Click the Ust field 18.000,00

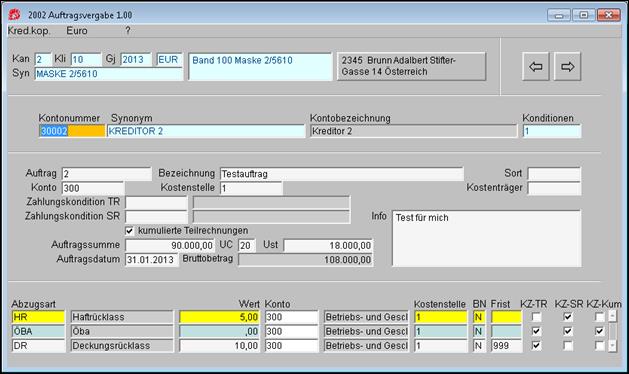point(328,245)
